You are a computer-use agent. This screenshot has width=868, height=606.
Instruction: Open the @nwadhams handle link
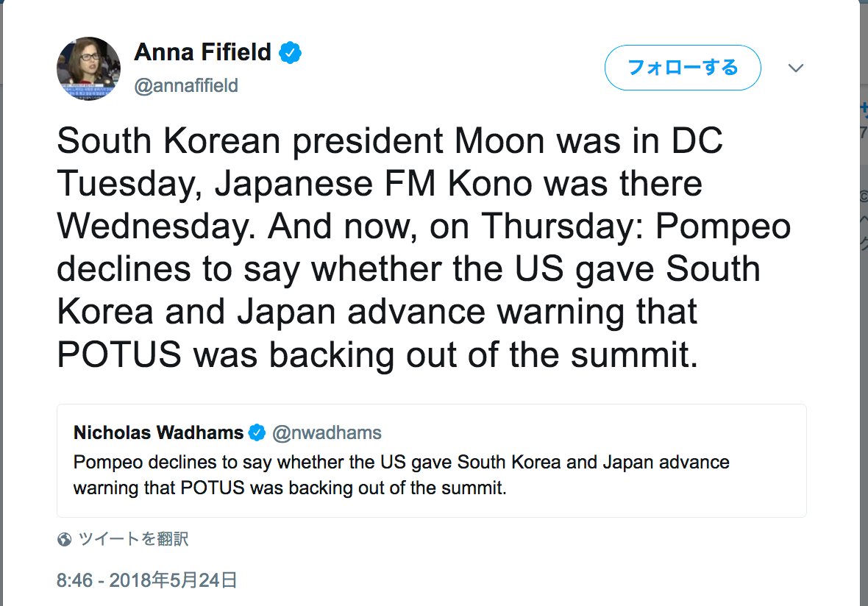tap(327, 432)
